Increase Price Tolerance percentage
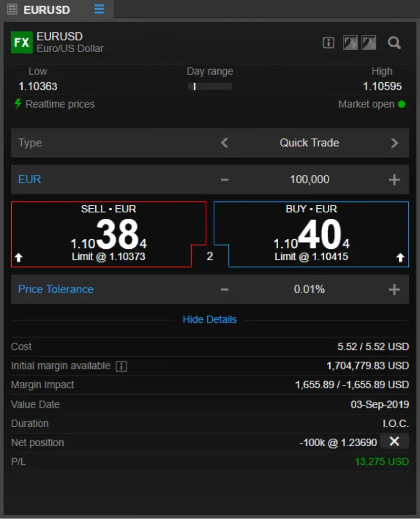Viewport: 420px width, 519px height. (394, 289)
